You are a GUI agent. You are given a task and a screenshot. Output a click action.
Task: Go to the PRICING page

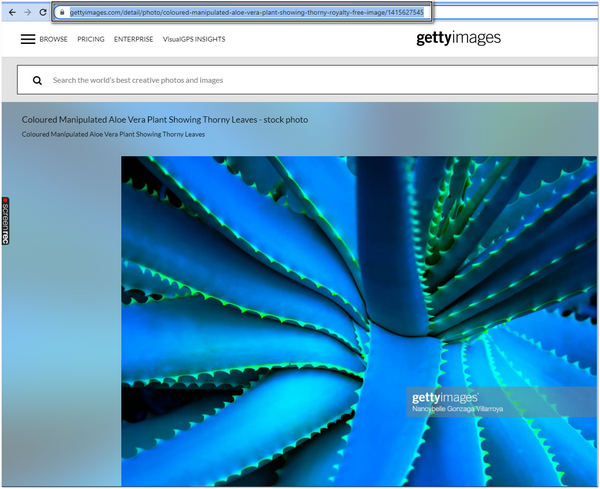pos(91,39)
